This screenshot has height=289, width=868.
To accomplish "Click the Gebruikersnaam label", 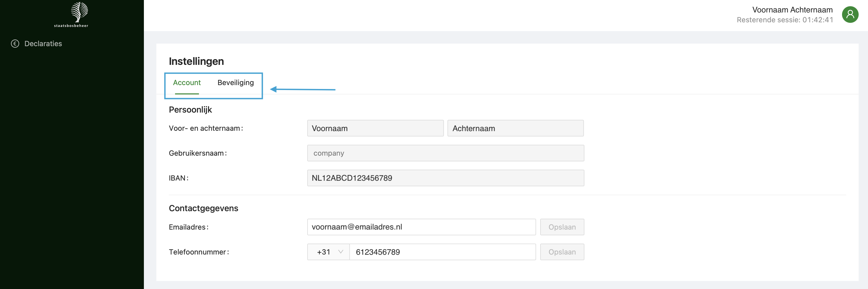I will coord(198,153).
